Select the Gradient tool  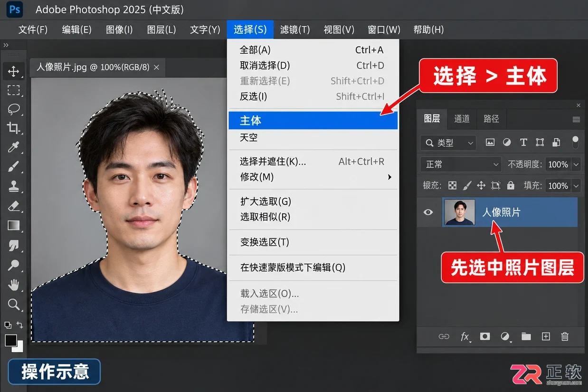[x=13, y=225]
